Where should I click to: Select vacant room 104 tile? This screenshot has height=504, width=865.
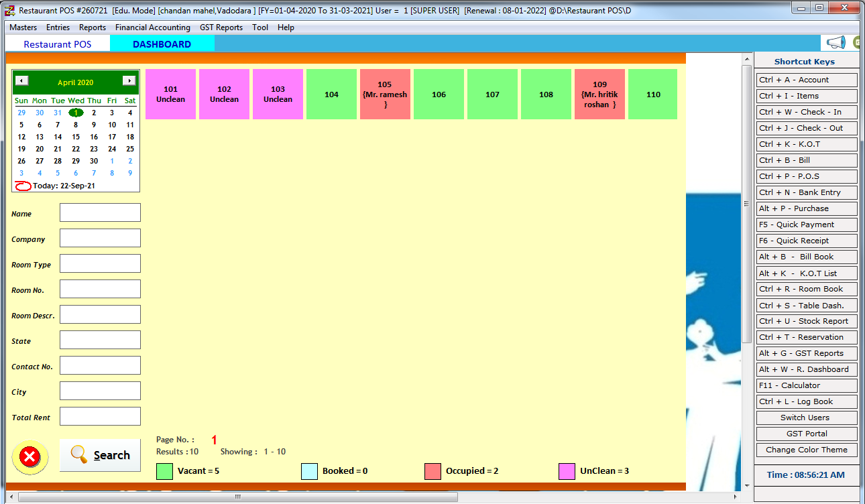coord(331,94)
